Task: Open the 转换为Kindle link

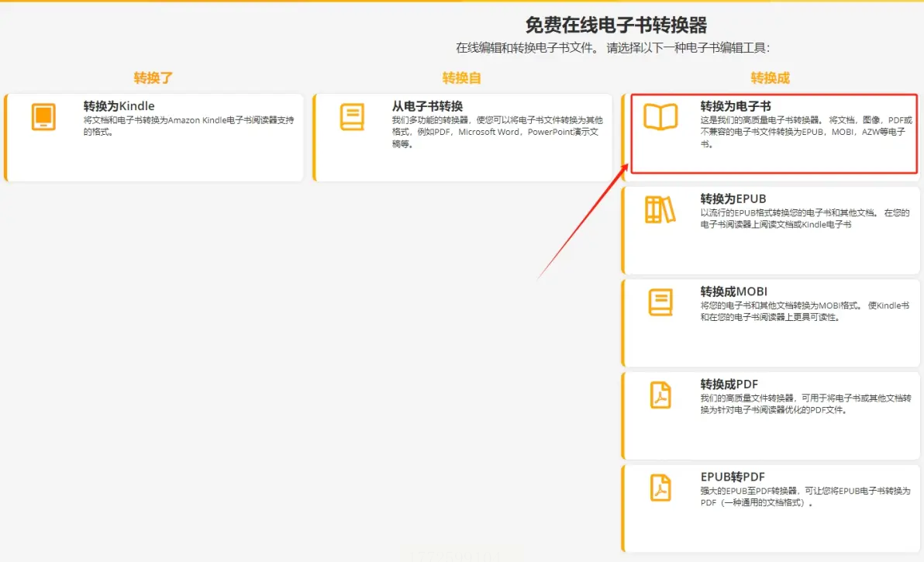Action: (x=119, y=106)
